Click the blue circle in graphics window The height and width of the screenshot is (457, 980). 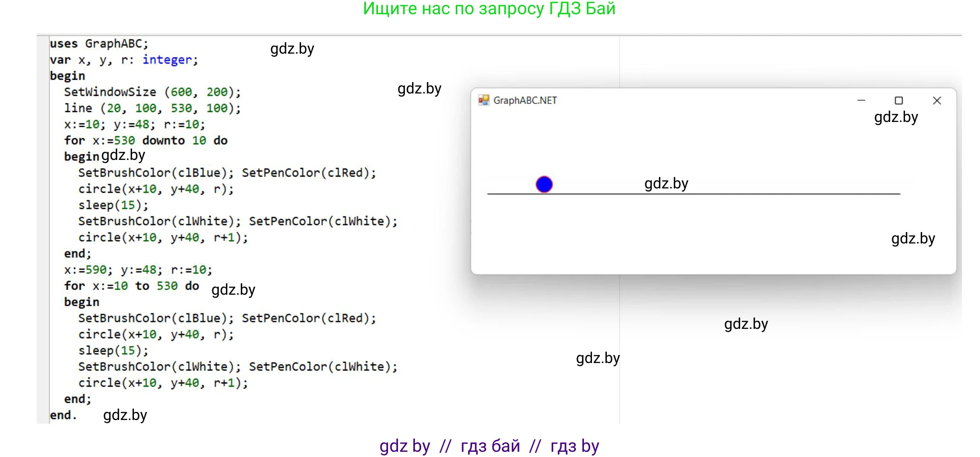coord(544,184)
